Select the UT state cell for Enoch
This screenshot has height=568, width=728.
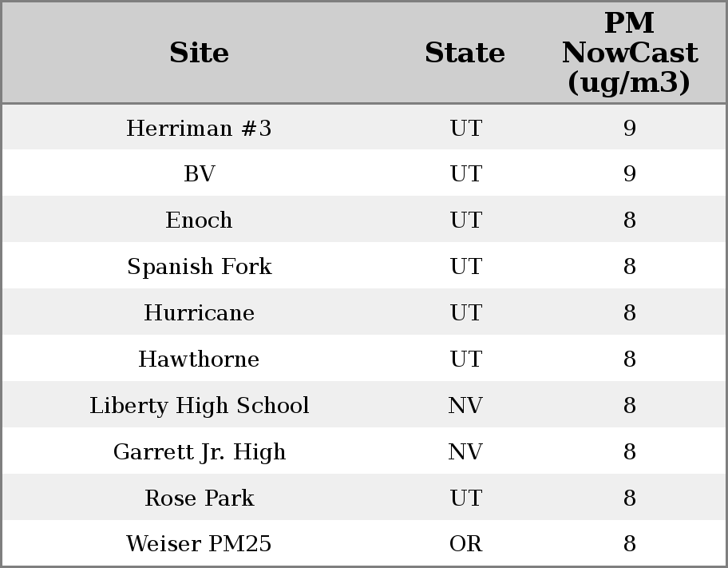point(465,220)
